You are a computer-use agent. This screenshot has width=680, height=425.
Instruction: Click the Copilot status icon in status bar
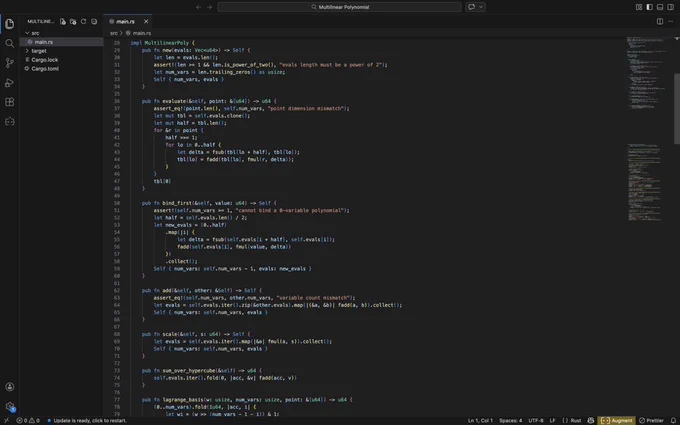pyautogui.click(x=591, y=420)
